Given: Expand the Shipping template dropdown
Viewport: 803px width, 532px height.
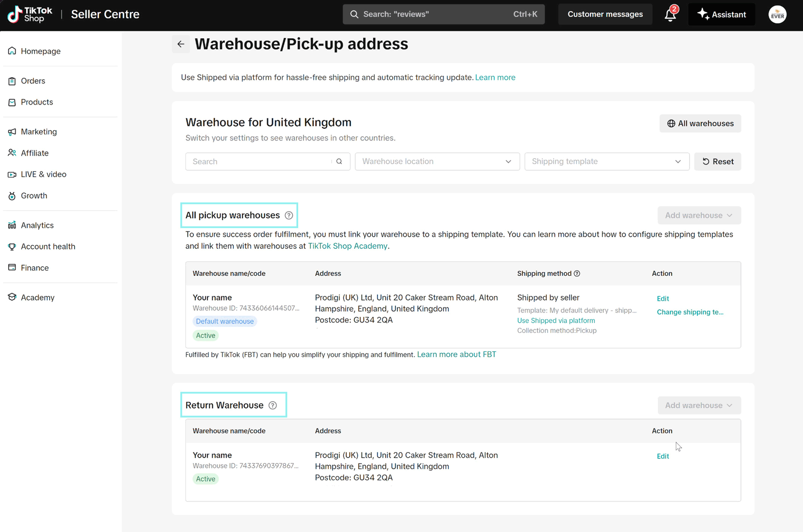Looking at the screenshot, I should (606, 161).
